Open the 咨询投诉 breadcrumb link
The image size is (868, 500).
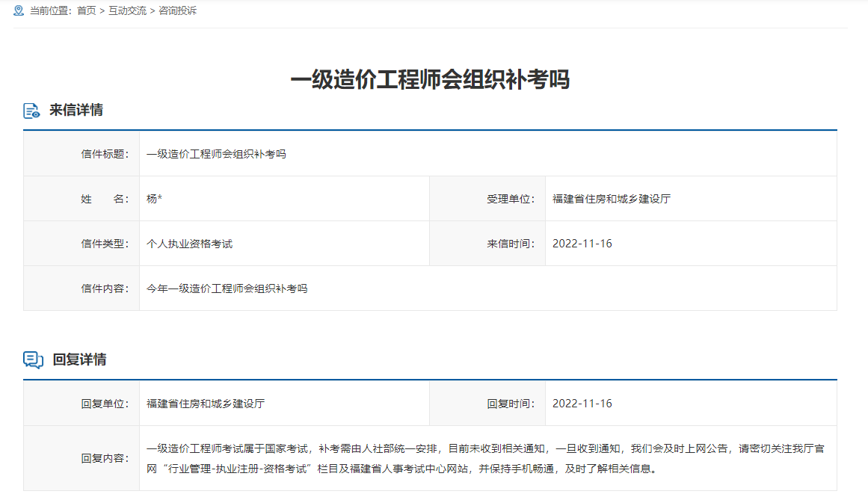click(178, 10)
